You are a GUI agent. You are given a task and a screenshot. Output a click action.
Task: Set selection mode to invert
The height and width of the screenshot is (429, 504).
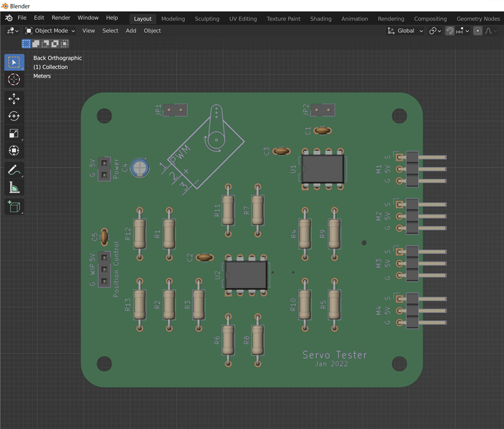55,43
